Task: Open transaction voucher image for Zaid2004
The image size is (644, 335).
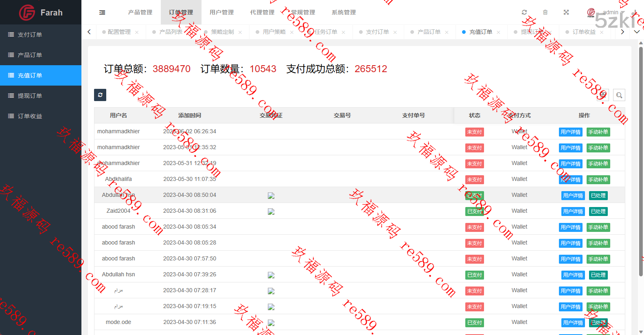Action: 271,212
